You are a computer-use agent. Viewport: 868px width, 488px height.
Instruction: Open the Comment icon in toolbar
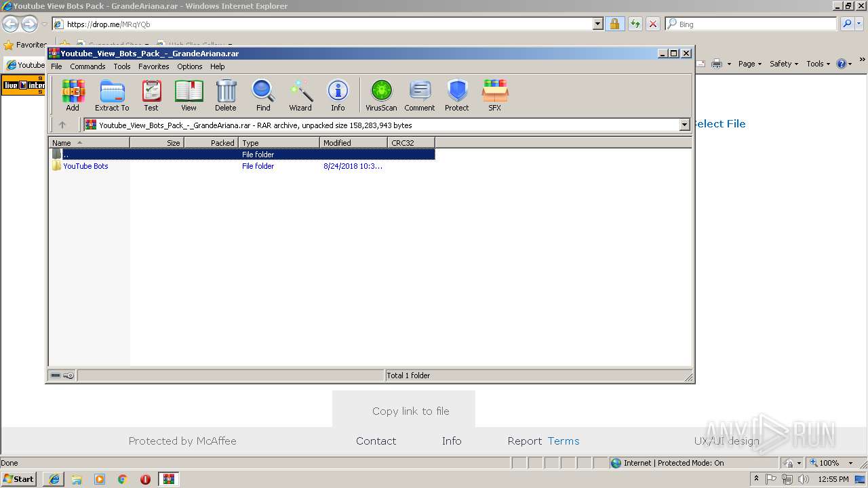[x=420, y=95]
